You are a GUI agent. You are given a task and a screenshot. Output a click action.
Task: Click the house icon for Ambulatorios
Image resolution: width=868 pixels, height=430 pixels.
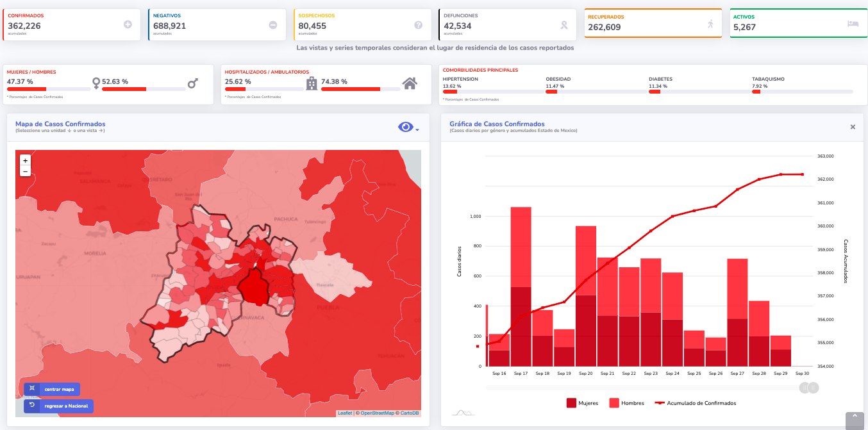(410, 83)
